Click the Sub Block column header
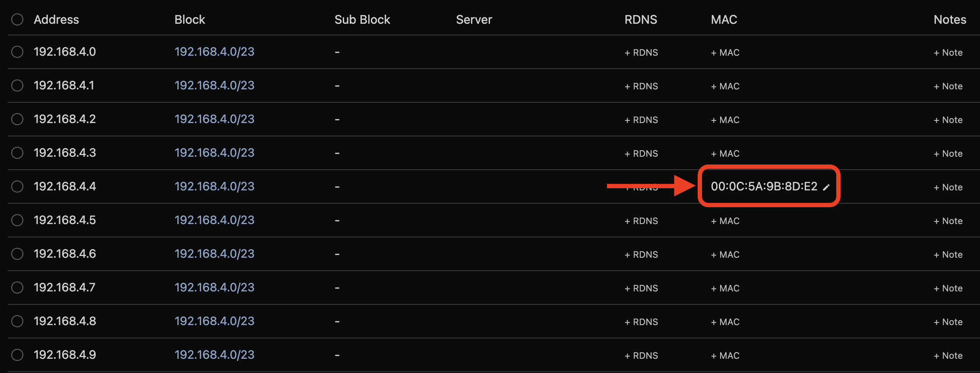The height and width of the screenshot is (373, 980). [362, 19]
